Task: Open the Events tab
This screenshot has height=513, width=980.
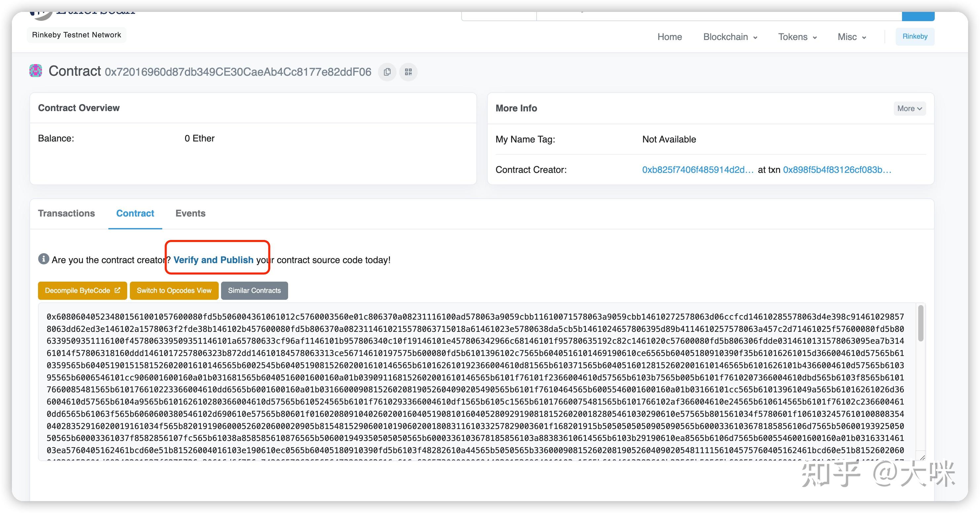Action: pos(190,214)
